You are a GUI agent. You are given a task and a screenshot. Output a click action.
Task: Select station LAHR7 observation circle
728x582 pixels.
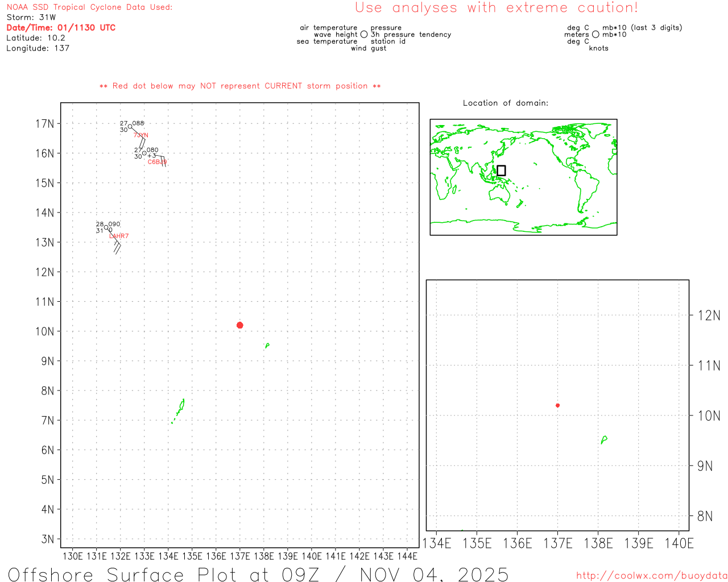(x=106, y=227)
